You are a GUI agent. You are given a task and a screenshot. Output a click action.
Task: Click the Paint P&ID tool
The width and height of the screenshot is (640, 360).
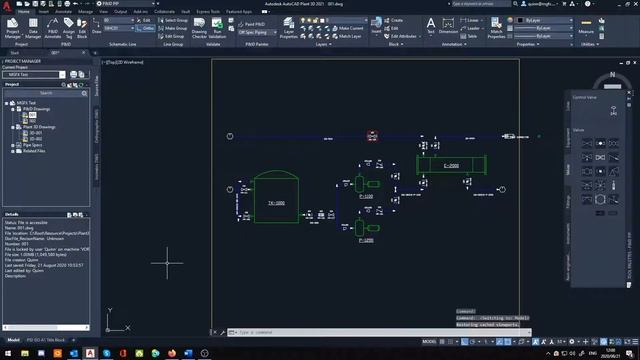pos(251,24)
